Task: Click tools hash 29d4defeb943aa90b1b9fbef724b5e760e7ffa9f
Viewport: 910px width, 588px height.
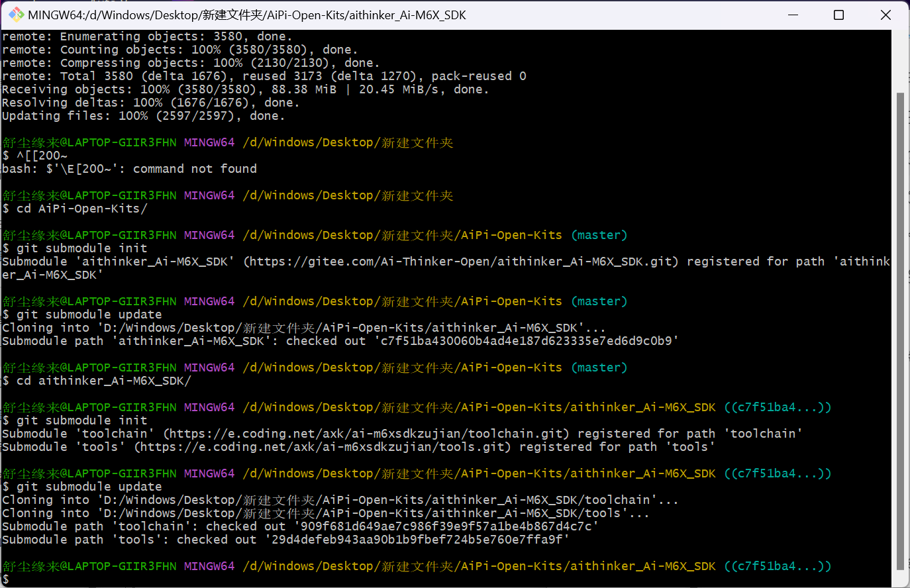Action: (x=417, y=540)
